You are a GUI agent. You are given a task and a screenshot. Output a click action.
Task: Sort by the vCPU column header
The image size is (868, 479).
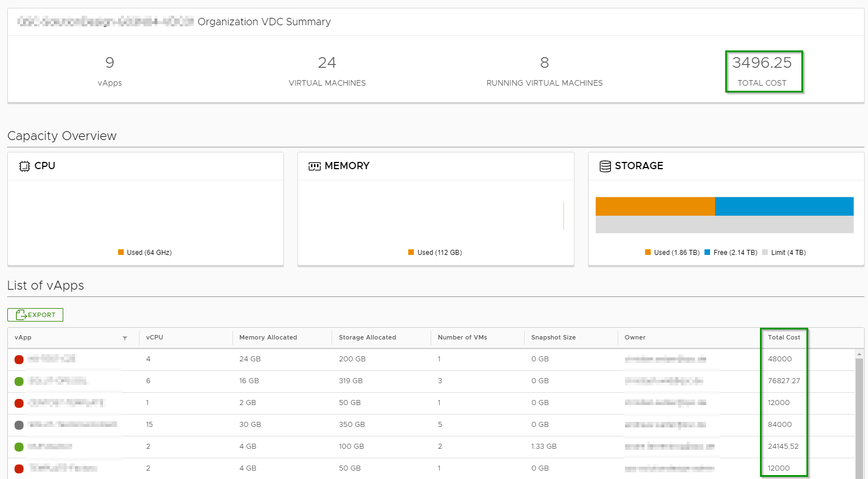[155, 337]
